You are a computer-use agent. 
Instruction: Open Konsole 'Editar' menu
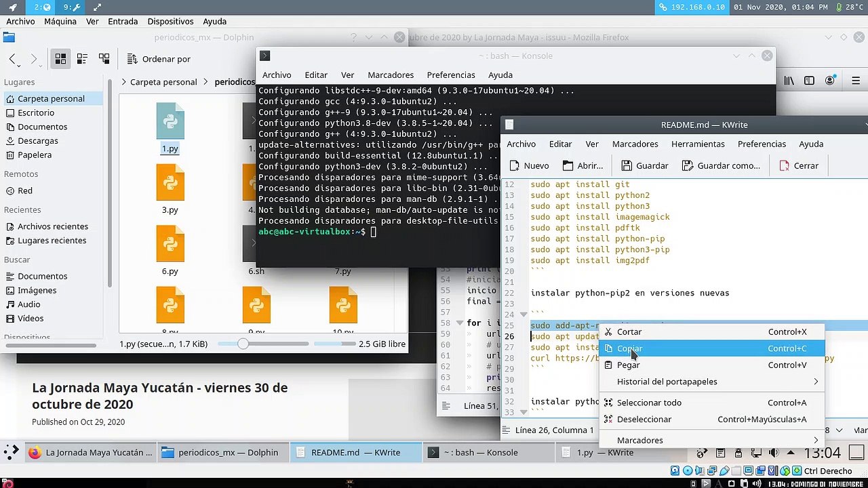coord(316,75)
